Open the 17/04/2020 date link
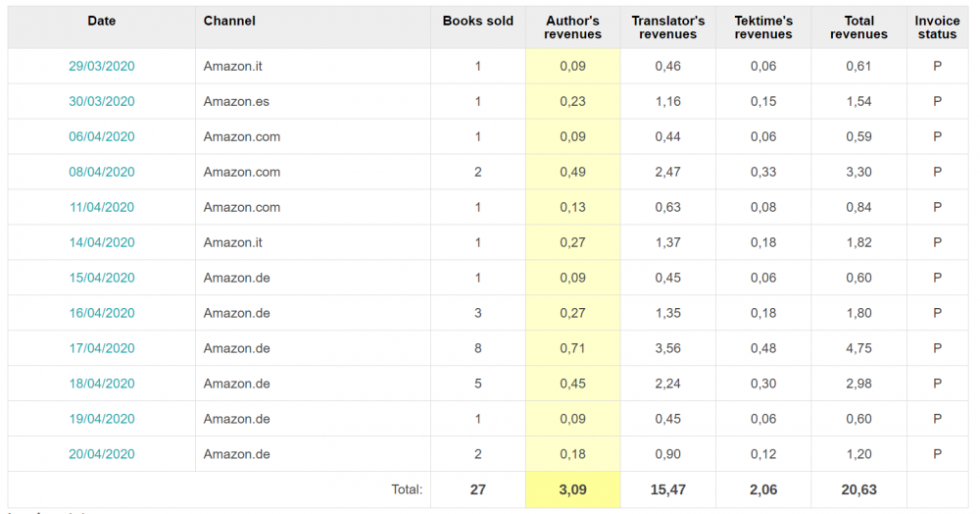980x514 pixels. (101, 349)
